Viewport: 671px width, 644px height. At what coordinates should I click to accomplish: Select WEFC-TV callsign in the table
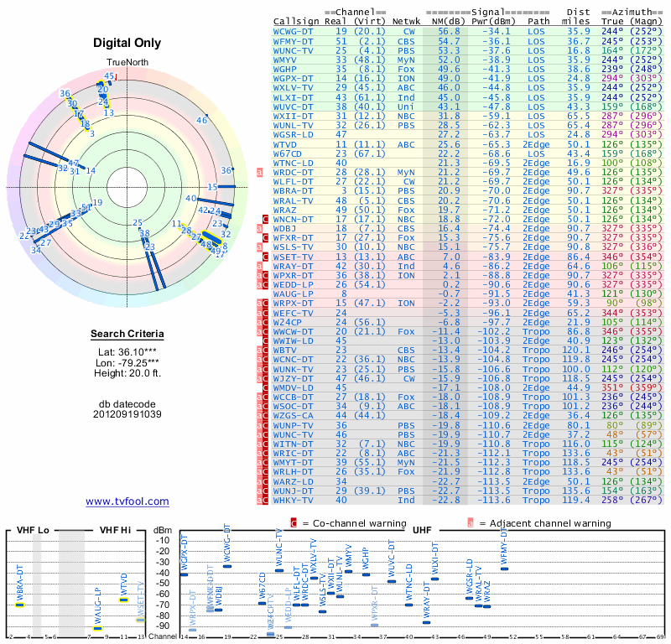click(x=293, y=314)
